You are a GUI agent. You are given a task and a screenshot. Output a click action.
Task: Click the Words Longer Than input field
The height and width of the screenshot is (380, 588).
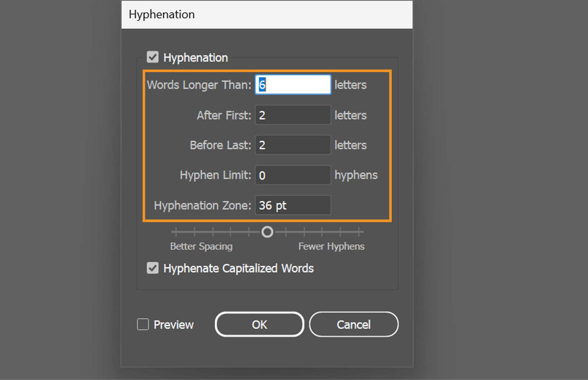(293, 85)
